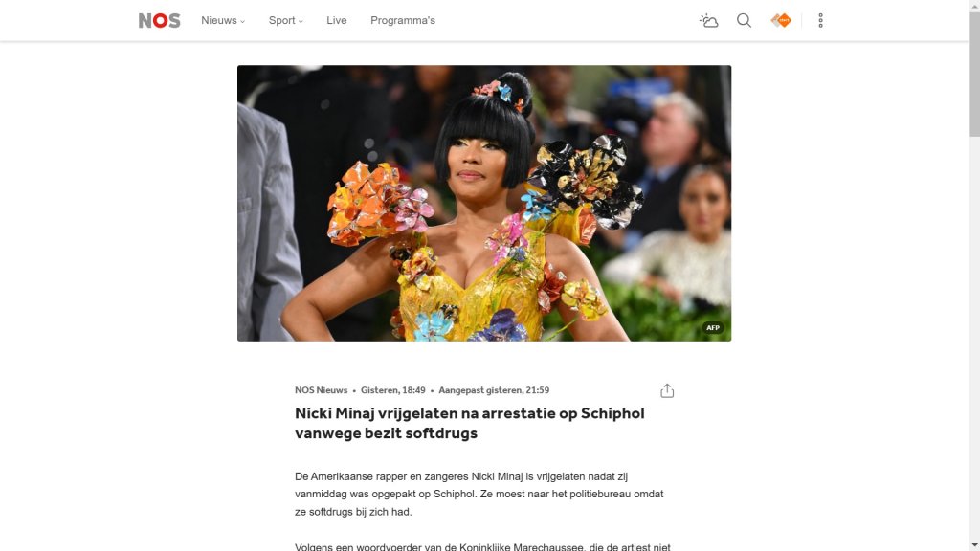Click the article headline about Nicki Minaj
The image size is (980, 551).
(469, 423)
